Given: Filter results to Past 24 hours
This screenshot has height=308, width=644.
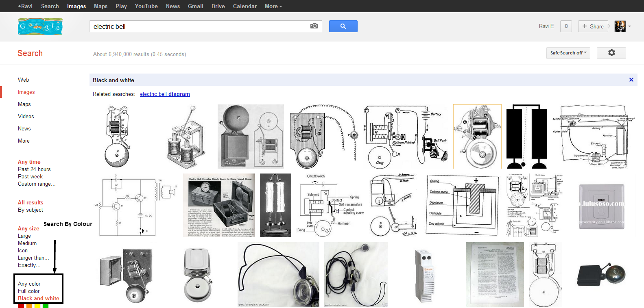Looking at the screenshot, I should point(34,169).
